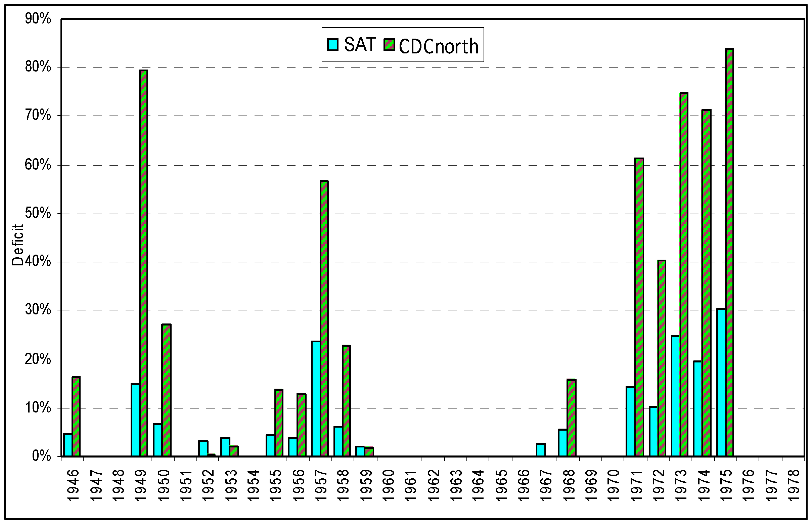This screenshot has width=812, height=522.
Task: Click the 1946 SAT bar
Action: [68, 445]
